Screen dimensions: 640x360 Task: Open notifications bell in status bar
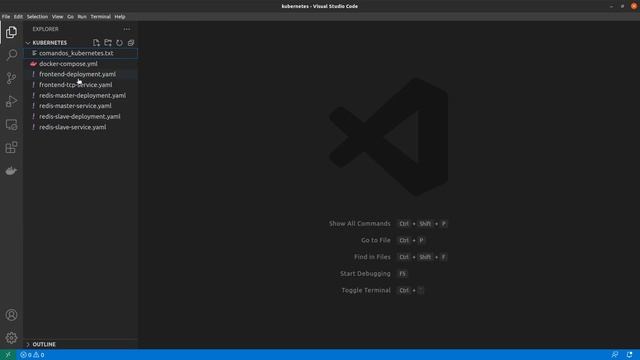click(x=629, y=355)
